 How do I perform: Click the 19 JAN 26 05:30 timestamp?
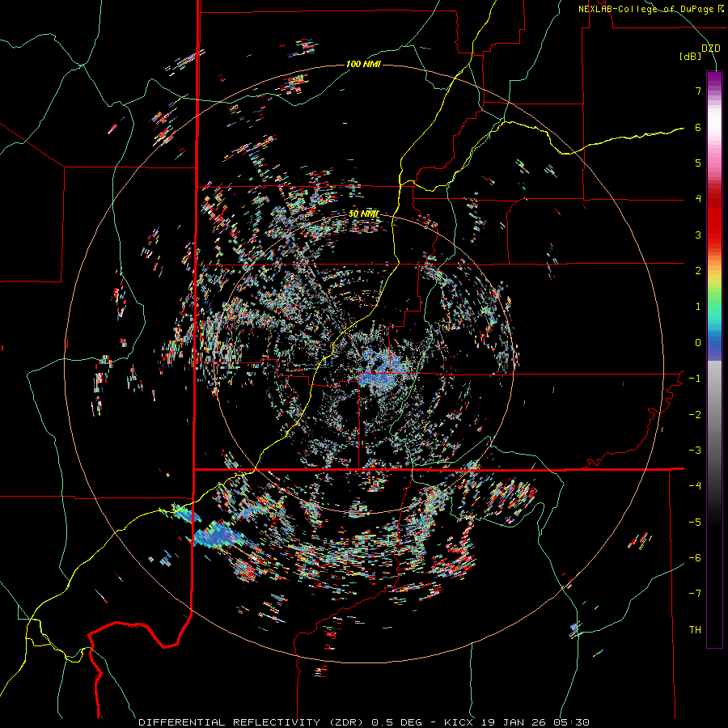point(534,722)
